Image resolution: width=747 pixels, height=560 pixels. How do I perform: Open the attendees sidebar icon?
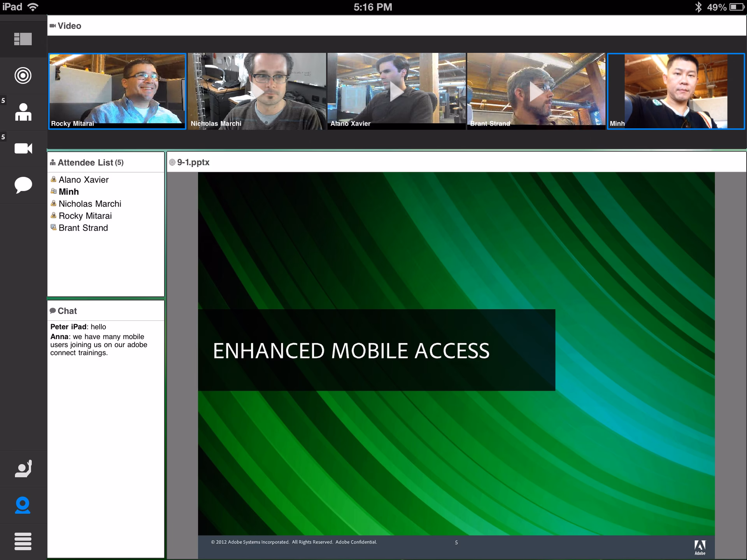23,112
